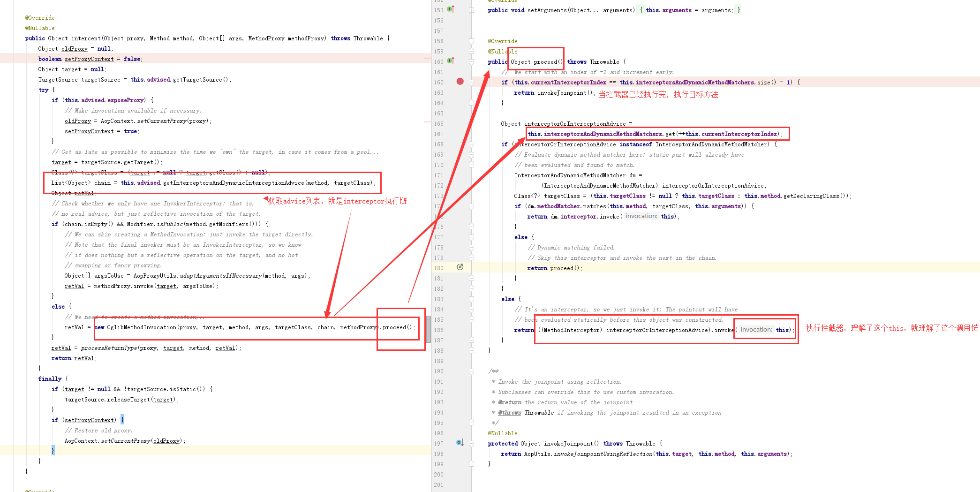Click the @throws tag link in Javadoc

click(509, 412)
